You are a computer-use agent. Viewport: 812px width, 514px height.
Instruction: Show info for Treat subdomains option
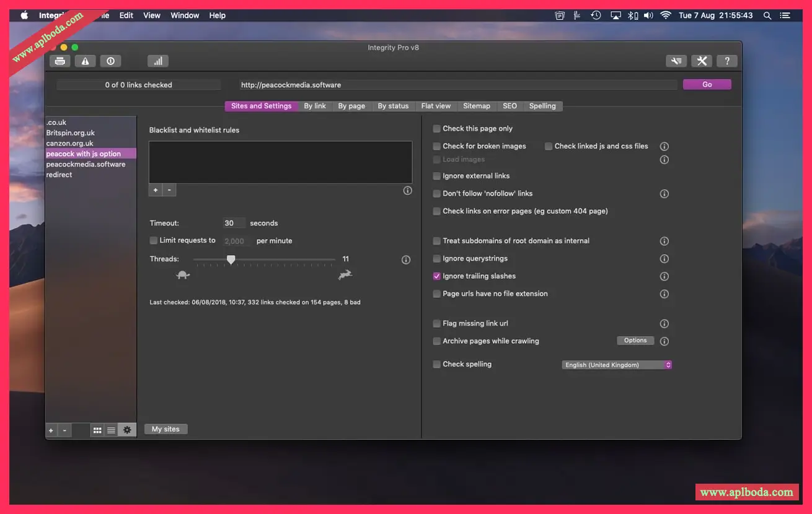(x=664, y=241)
